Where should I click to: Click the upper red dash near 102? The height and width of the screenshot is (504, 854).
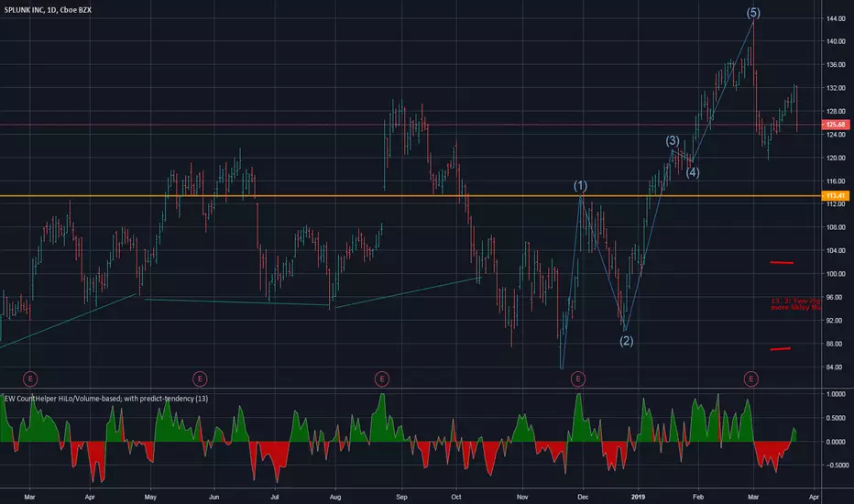coord(782,263)
